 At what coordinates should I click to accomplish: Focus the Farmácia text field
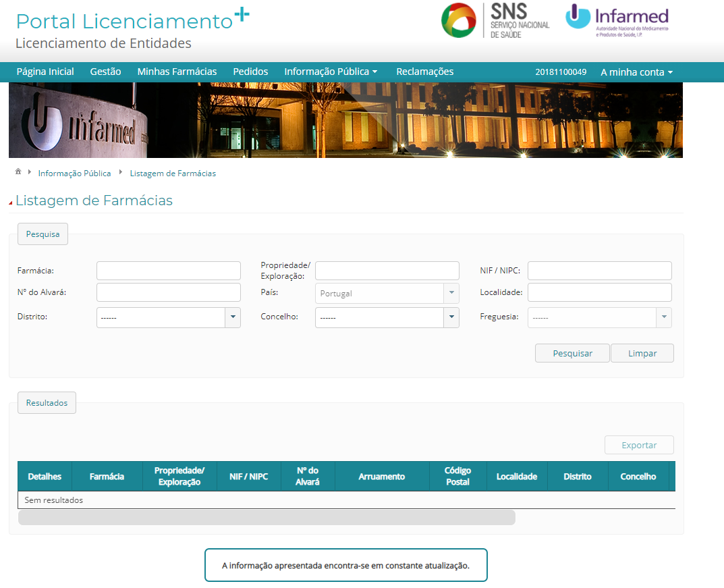[169, 271]
